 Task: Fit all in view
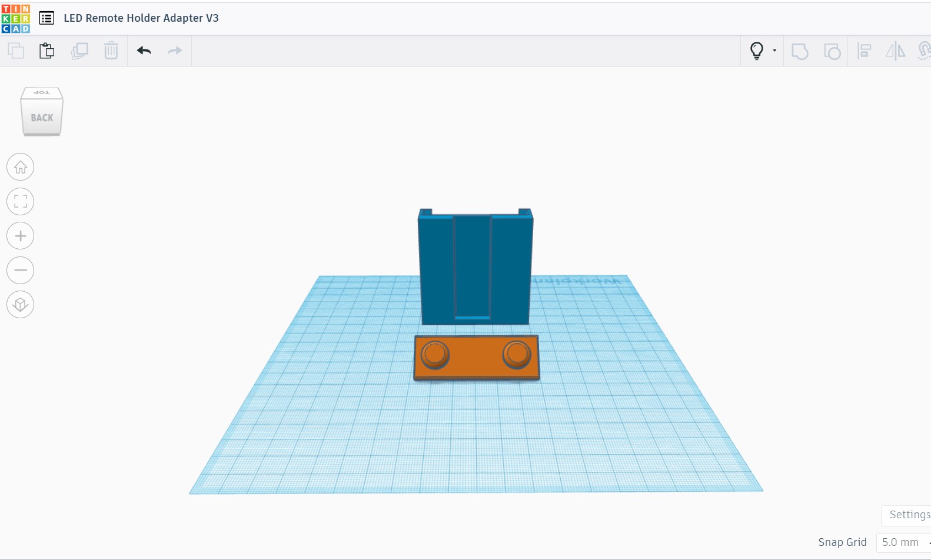click(21, 201)
